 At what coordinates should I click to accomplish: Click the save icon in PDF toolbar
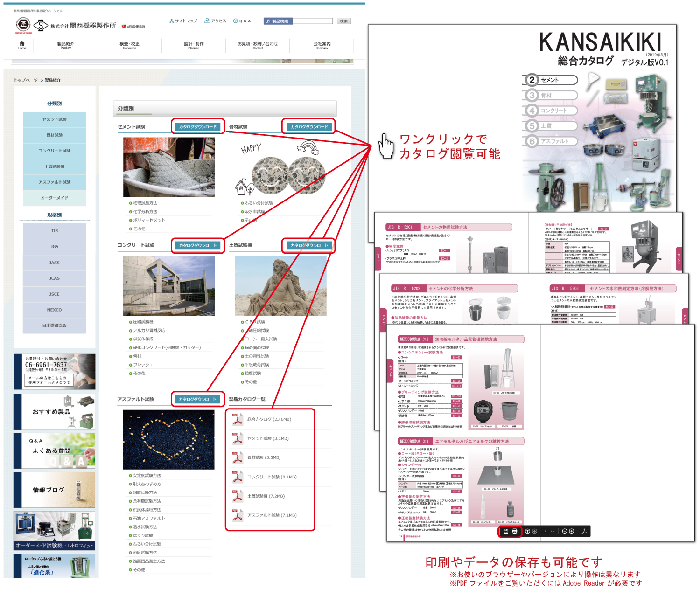(x=505, y=531)
